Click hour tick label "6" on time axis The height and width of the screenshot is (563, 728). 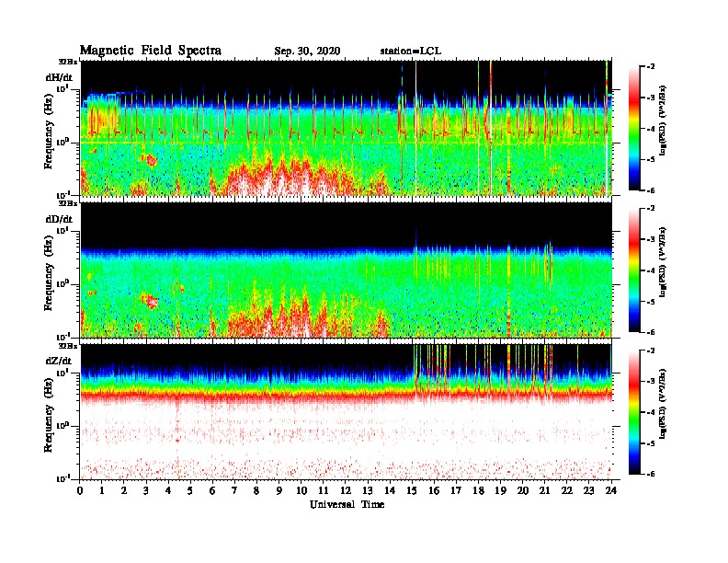pyautogui.click(x=212, y=490)
